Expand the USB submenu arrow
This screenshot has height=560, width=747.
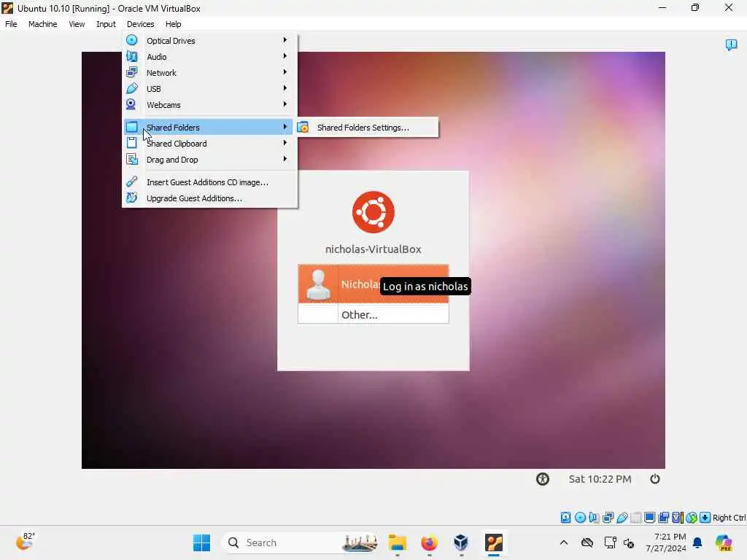pos(285,88)
